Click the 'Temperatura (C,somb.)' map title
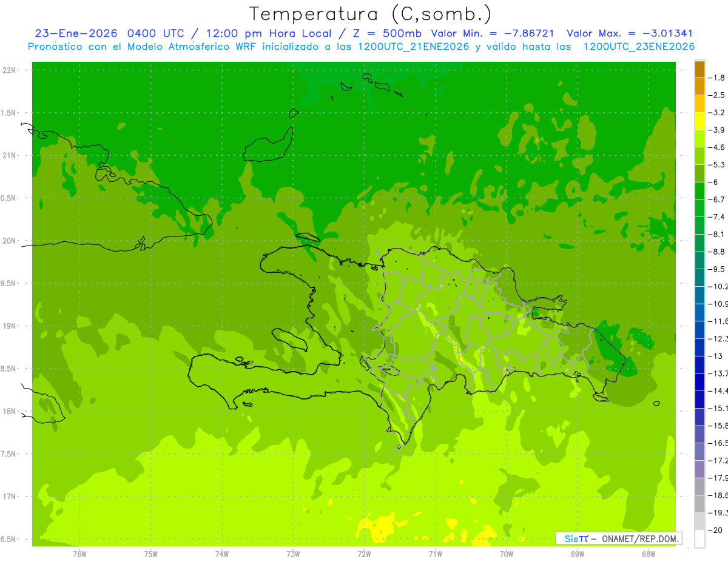Image resolution: width=728 pixels, height=562 pixels. [371, 15]
